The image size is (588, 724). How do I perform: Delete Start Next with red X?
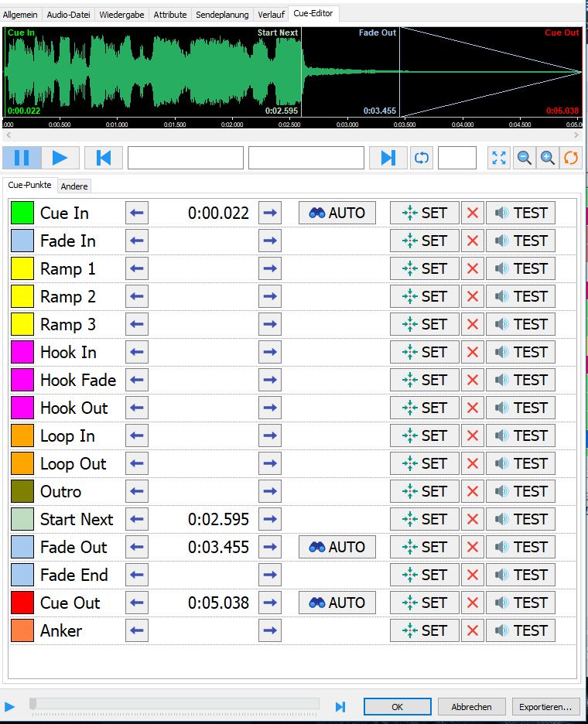(x=473, y=520)
